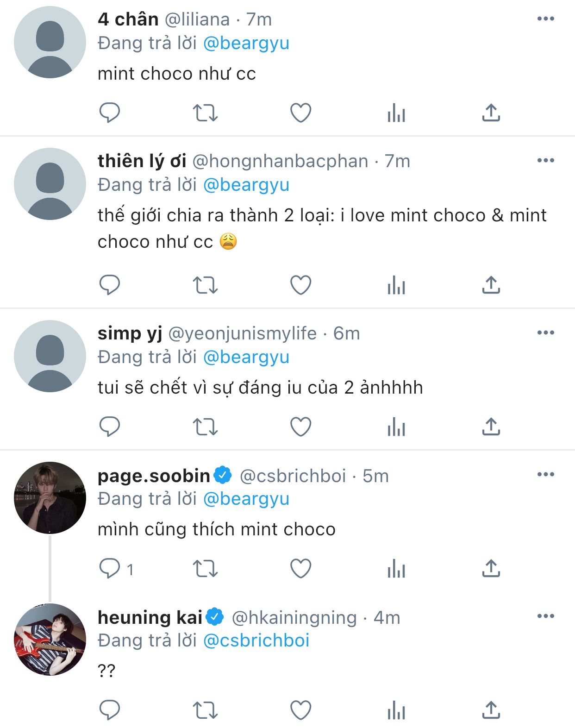Open more options for simp yj's tweet
Viewport: 575px width, 728px height.
pyautogui.click(x=546, y=333)
